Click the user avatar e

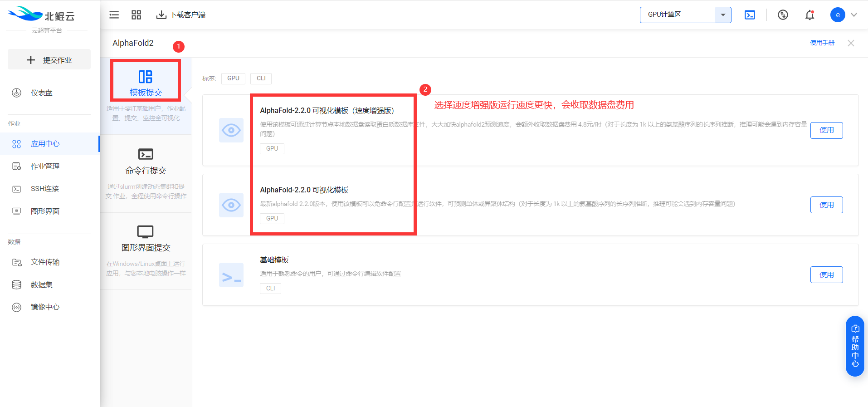point(838,15)
